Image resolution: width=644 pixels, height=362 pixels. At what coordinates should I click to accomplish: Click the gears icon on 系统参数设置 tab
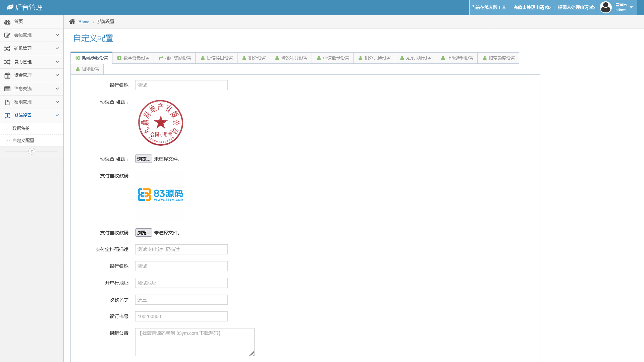tap(77, 58)
